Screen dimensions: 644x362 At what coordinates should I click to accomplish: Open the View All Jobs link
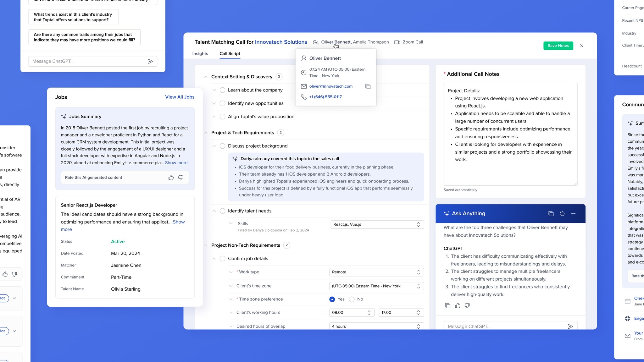pyautogui.click(x=180, y=97)
